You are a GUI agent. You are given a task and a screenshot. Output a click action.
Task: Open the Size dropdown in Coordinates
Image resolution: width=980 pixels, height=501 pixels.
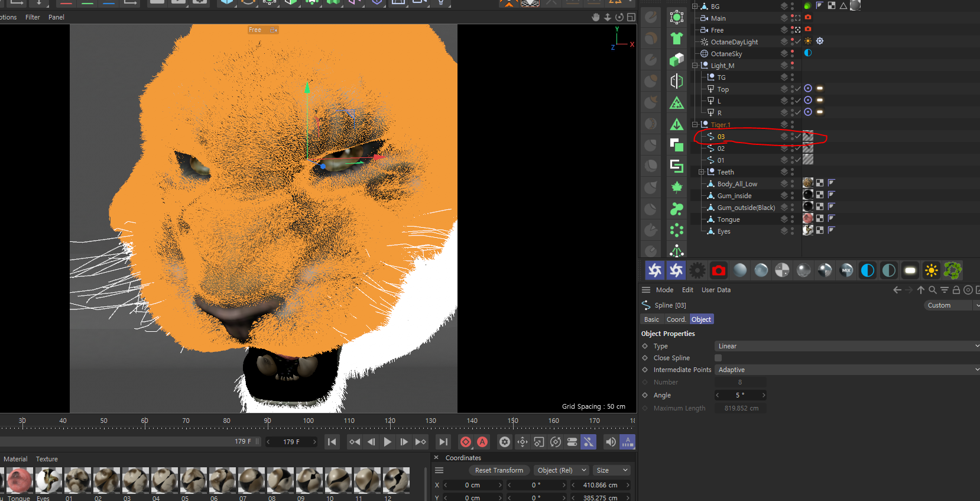612,470
